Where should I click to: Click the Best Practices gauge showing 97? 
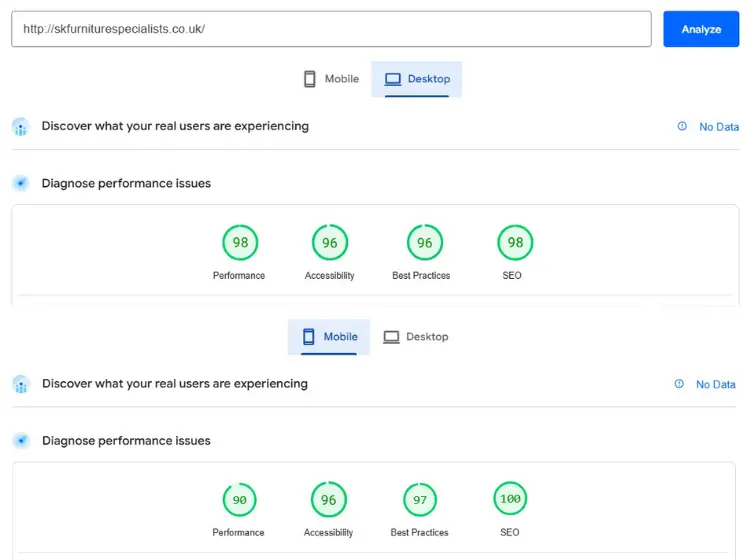(420, 499)
